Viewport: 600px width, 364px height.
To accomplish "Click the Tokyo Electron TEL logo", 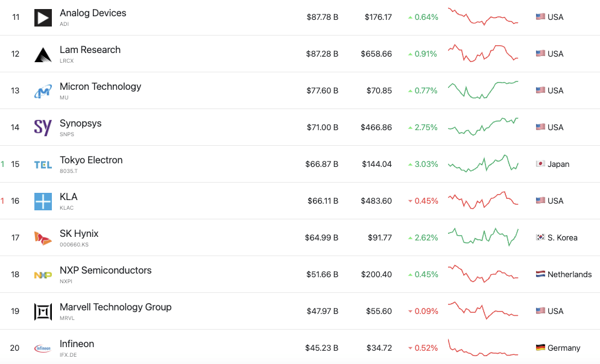I will point(43,165).
